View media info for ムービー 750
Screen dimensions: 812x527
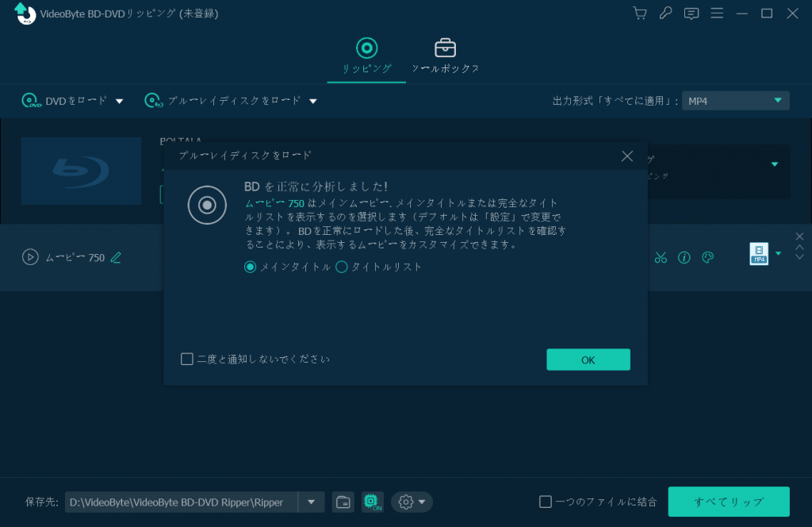pyautogui.click(x=685, y=258)
